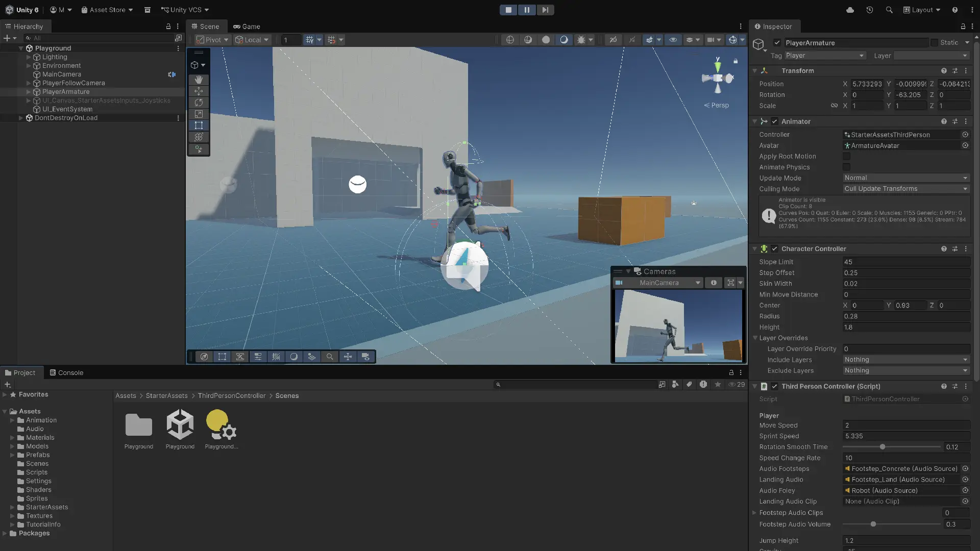Disable Character Controller component checkbox

point(774,249)
